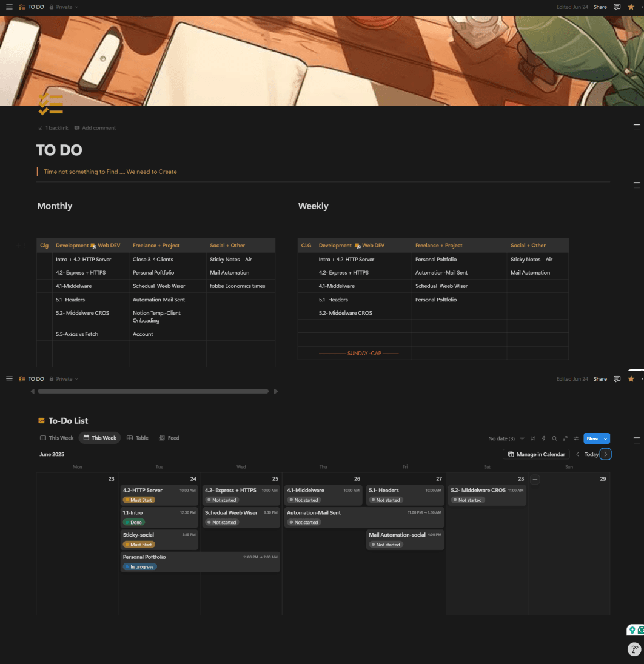The image size is (644, 664).
Task: Click the sort arrows icon in To-Do List
Action: point(533,438)
